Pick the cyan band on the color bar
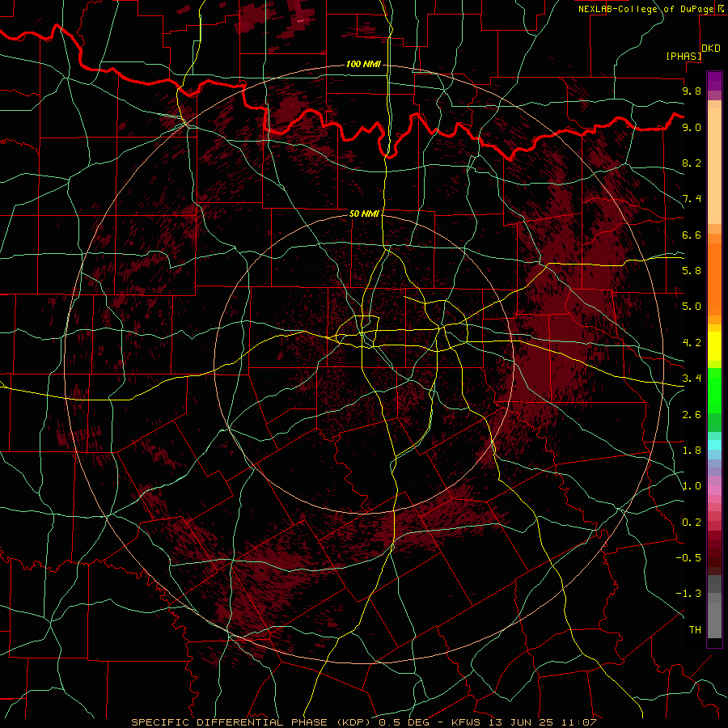This screenshot has width=728, height=728. [714, 445]
